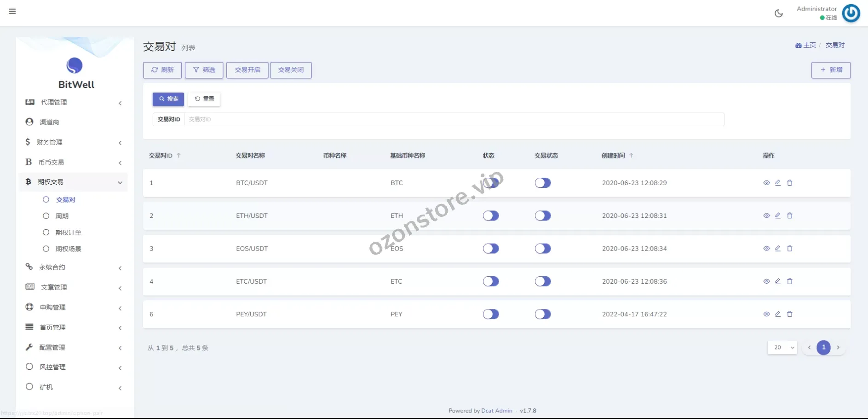Click edit icon for BTC/USDT row
868x419 pixels.
click(777, 183)
